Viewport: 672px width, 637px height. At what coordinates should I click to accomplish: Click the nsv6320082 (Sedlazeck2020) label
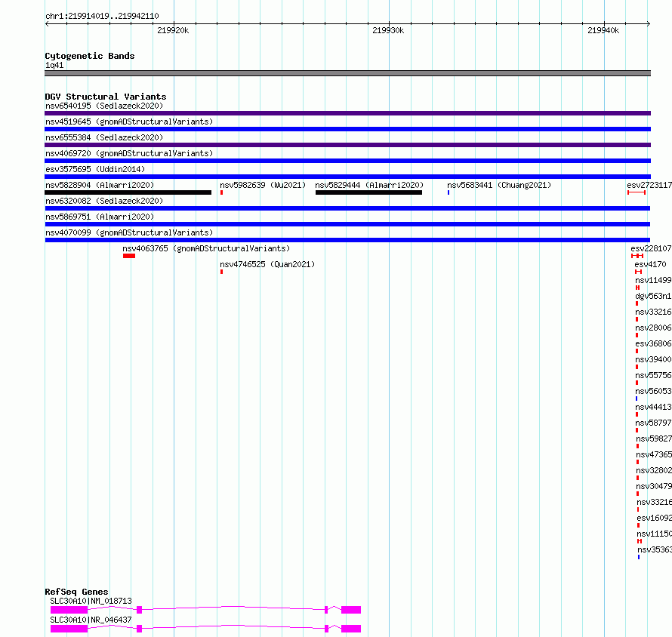coord(104,201)
